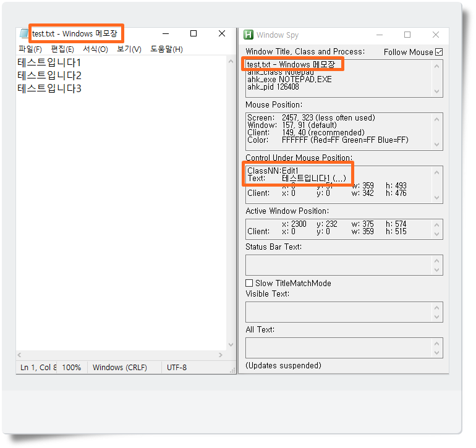This screenshot has height=448, width=476.
Task: Open the 도움말(H) menu in Notepad
Action: 166,49
